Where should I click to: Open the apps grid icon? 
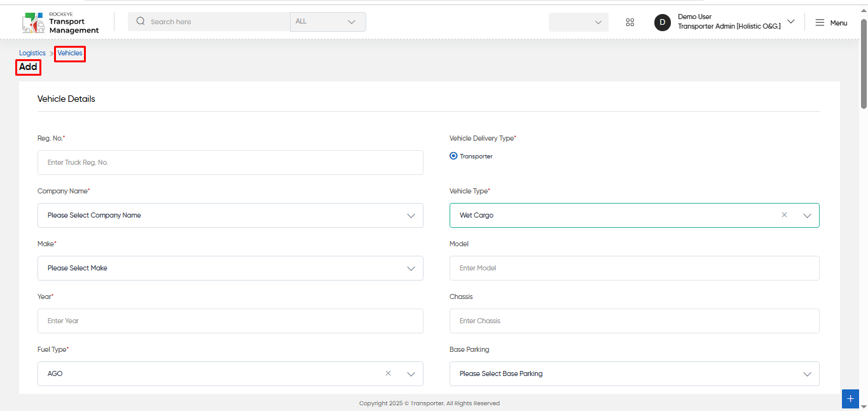point(630,22)
